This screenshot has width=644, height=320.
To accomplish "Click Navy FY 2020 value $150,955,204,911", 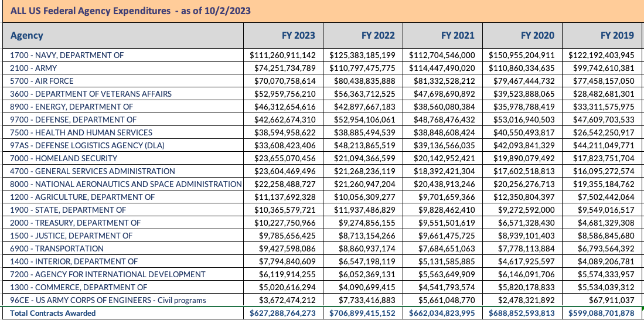I will point(522,55).
